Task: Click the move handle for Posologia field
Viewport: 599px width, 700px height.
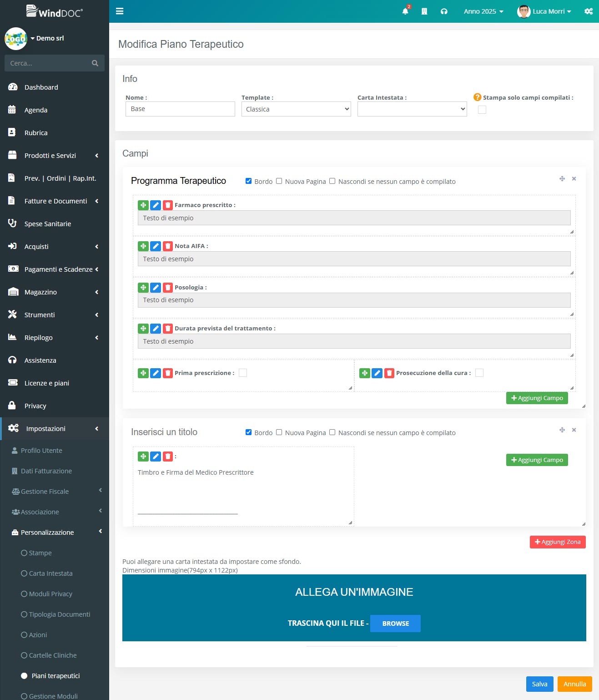Action: pyautogui.click(x=143, y=288)
